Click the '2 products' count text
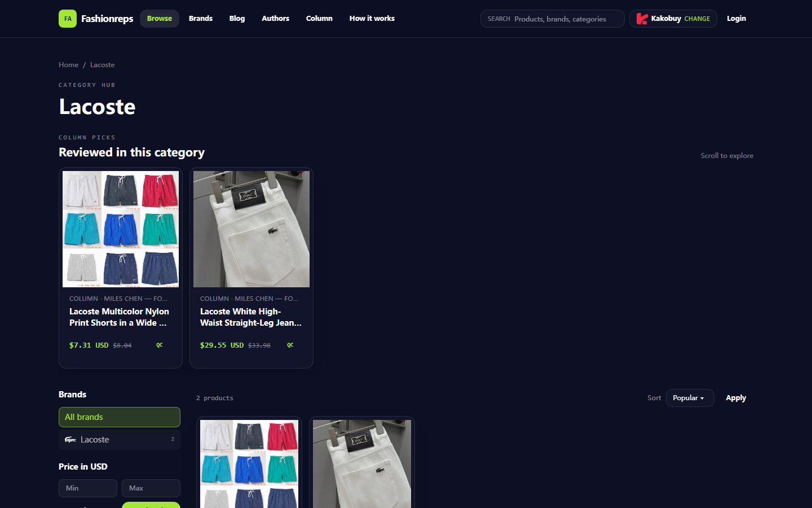This screenshot has width=812, height=508. tap(215, 398)
